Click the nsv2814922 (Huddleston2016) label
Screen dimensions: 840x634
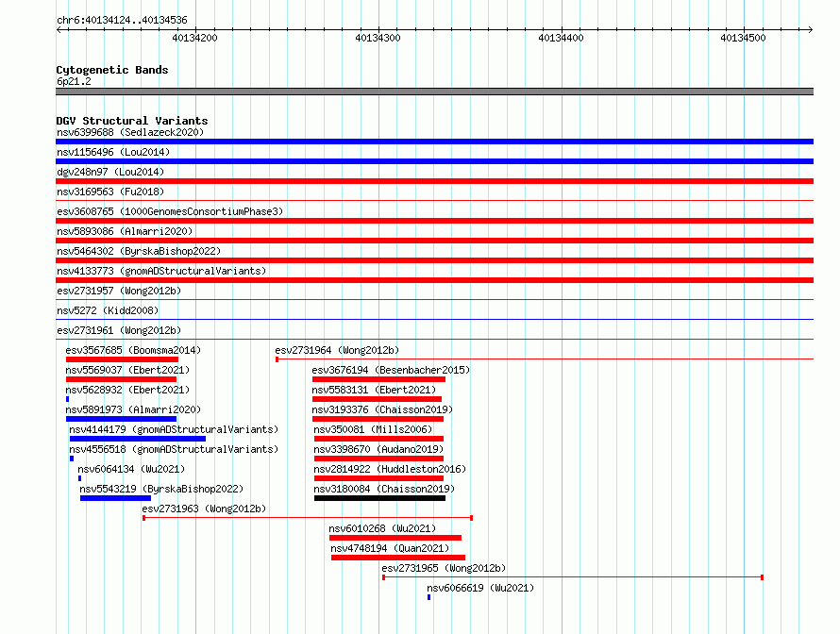tap(390, 469)
